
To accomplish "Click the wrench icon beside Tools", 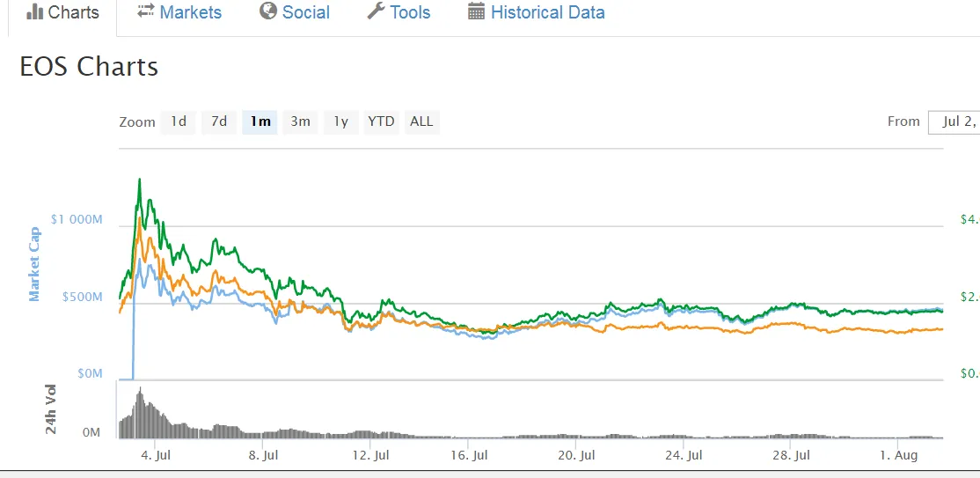I will [x=376, y=11].
